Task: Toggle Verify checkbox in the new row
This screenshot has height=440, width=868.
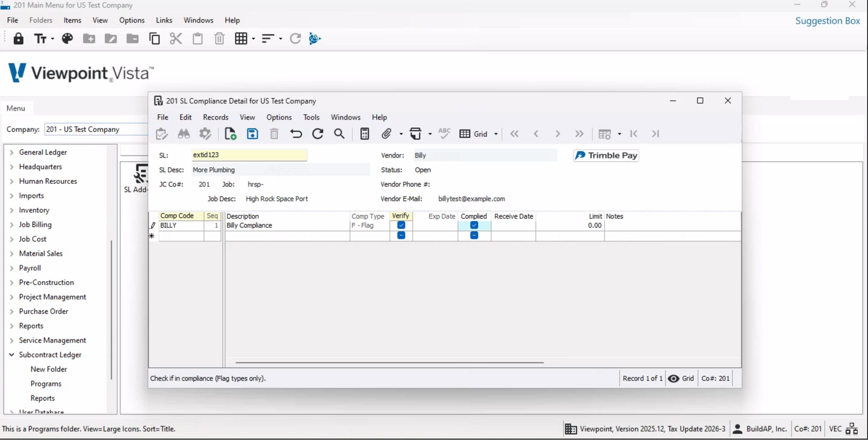Action: pos(401,235)
